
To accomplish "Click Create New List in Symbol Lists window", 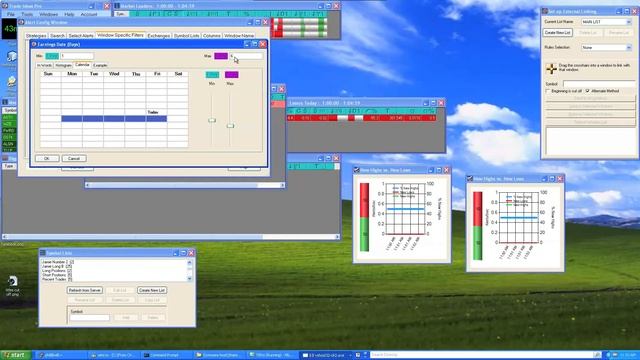I will pos(152,290).
